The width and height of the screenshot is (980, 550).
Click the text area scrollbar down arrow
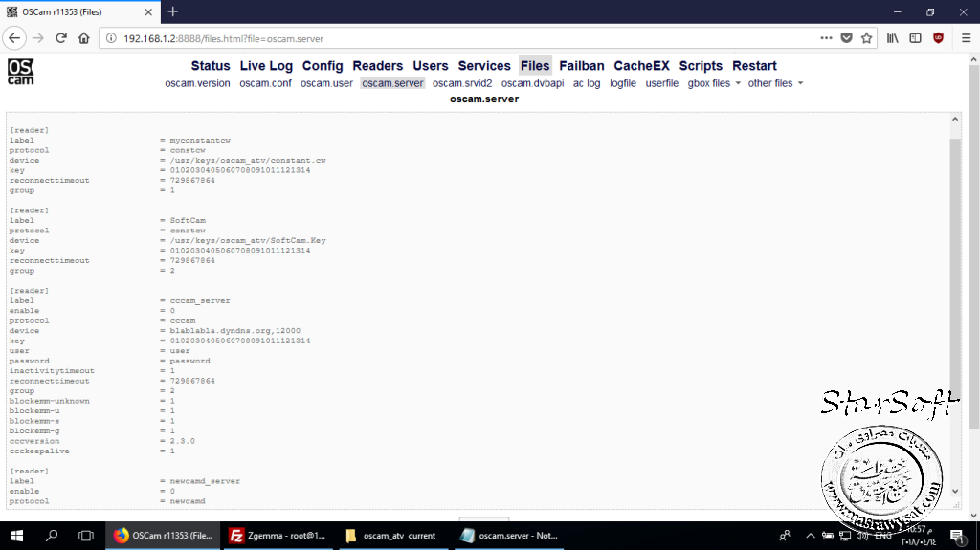pos(955,491)
